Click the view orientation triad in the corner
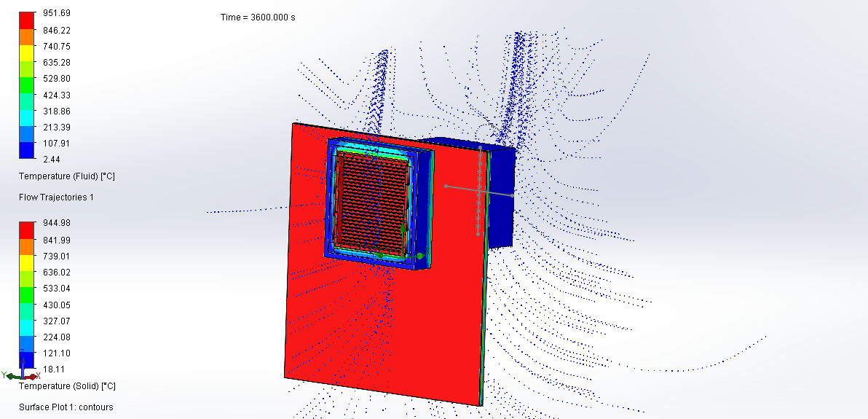Screen dimensions: 868x419 tap(22, 374)
